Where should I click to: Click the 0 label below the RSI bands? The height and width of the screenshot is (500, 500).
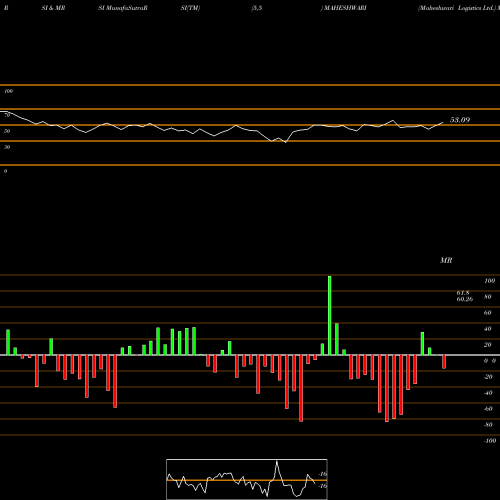pos(5,171)
